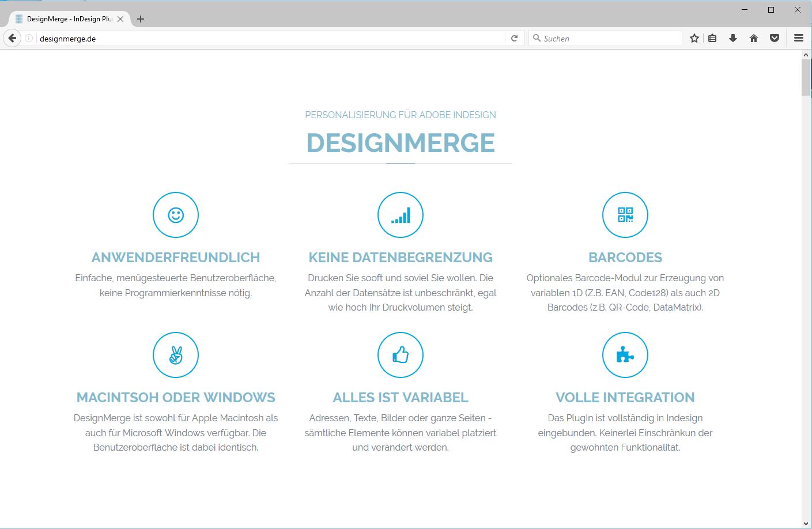Go to homepage using the home icon
Viewport: 812px width, 529px height.
click(x=754, y=38)
